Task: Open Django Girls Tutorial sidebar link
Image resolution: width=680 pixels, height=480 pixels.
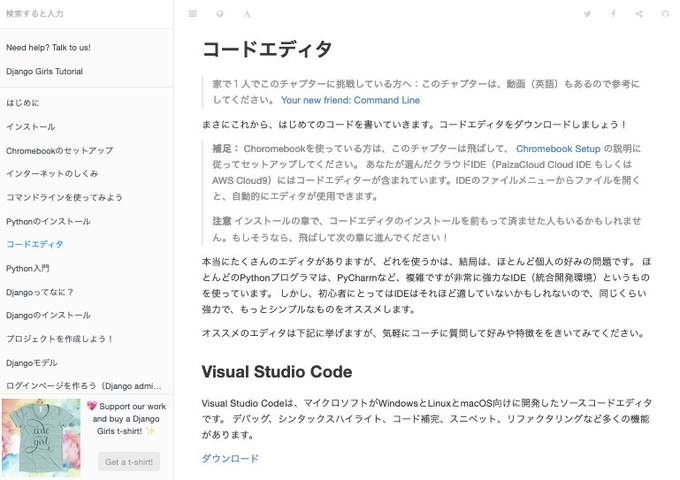Action: tap(45, 72)
